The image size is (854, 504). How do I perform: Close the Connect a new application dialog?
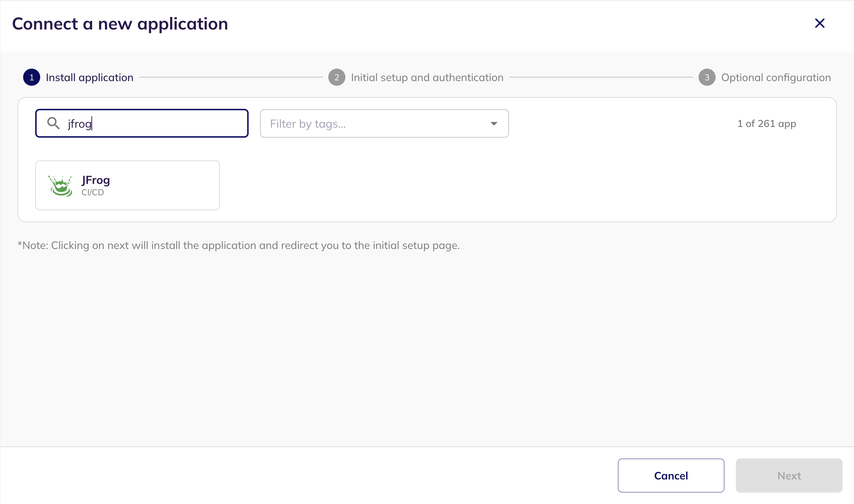click(x=819, y=23)
